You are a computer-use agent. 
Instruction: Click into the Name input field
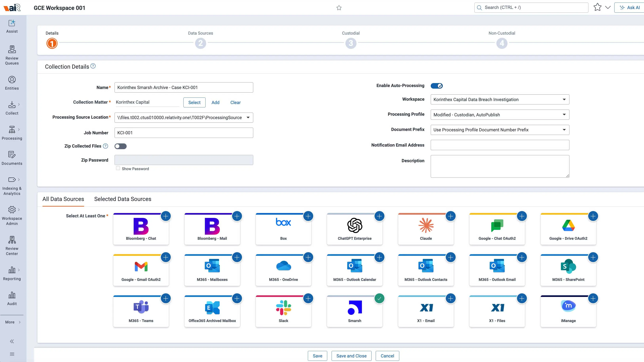coord(184,87)
